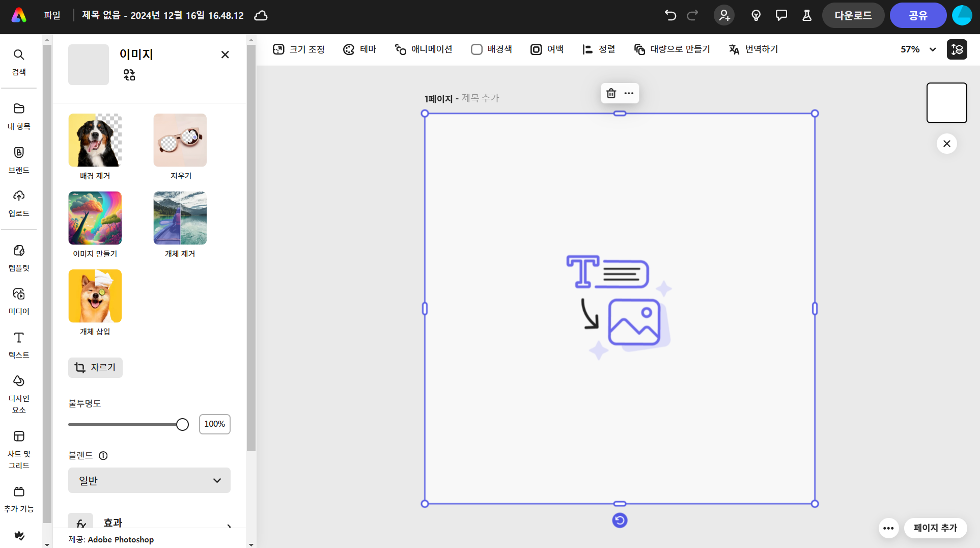Open the 57% zoom level dropdown
Viewport: 980px width, 548px height.
tap(918, 49)
